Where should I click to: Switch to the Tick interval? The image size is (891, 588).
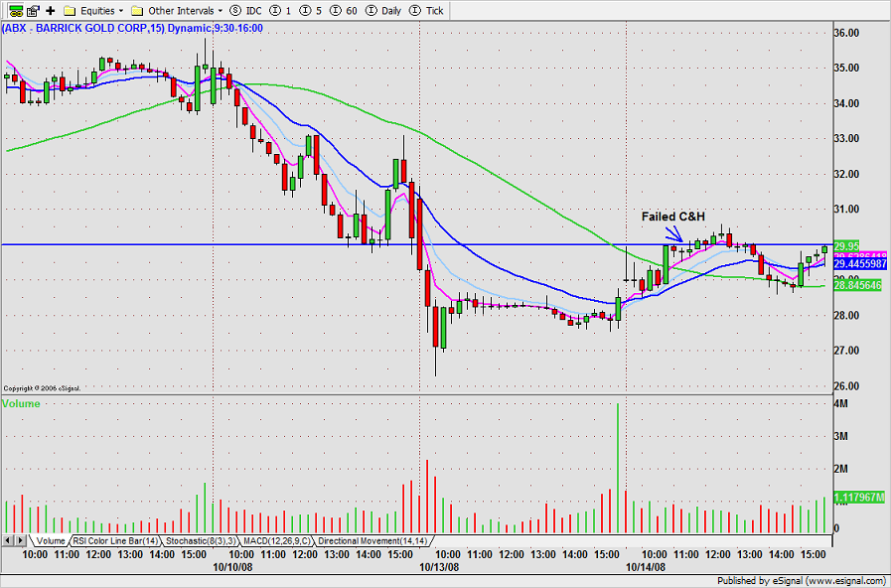426,10
